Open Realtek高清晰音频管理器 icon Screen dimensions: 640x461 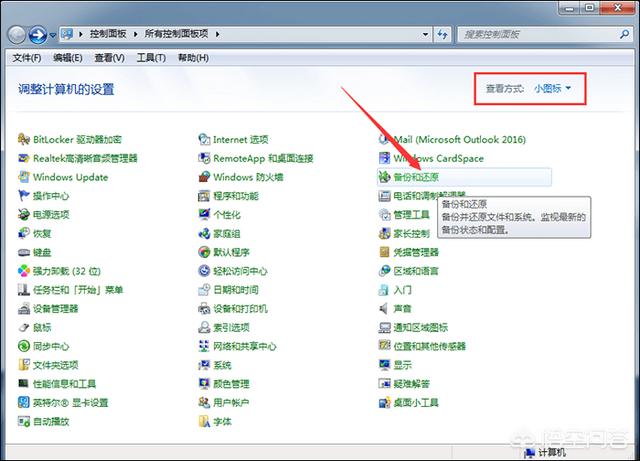pos(24,158)
